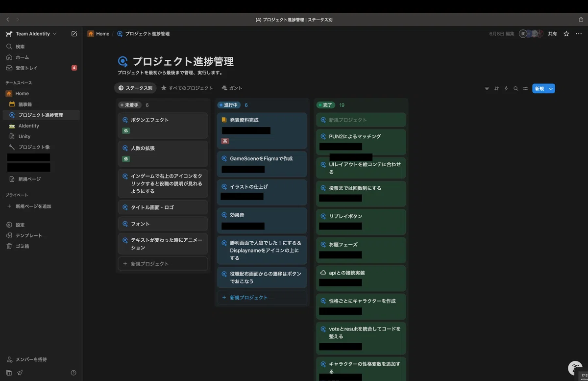Click the member avatars in top bar
Screen dimensions: 588x381
click(531, 34)
